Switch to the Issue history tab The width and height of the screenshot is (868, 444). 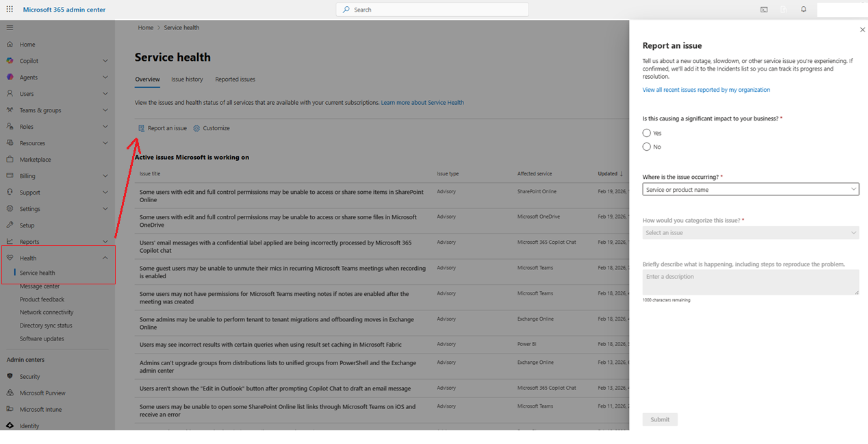coord(187,79)
